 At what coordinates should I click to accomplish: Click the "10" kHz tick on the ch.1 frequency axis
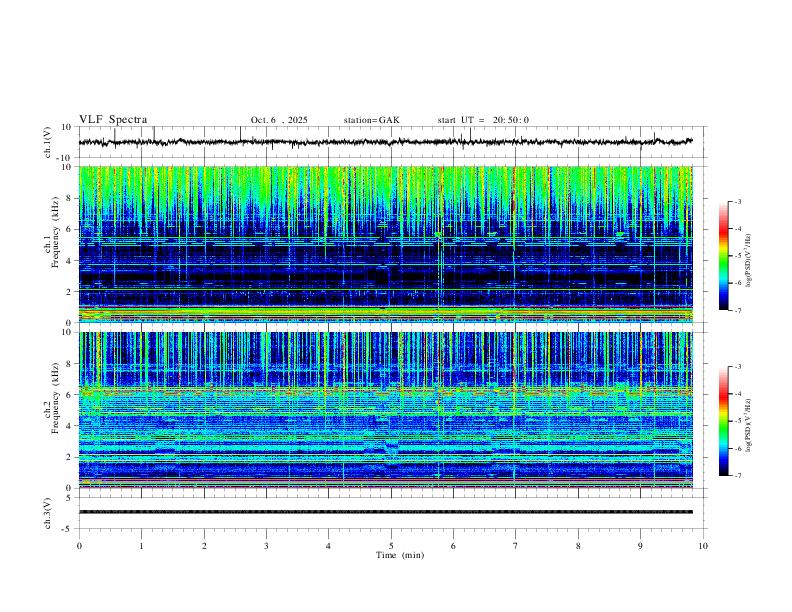pyautogui.click(x=67, y=167)
